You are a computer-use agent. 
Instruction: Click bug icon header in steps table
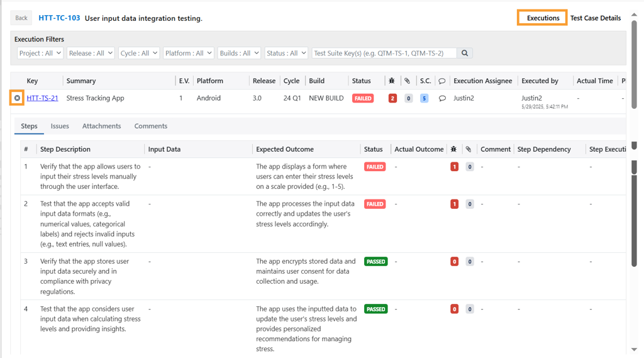pyautogui.click(x=453, y=149)
